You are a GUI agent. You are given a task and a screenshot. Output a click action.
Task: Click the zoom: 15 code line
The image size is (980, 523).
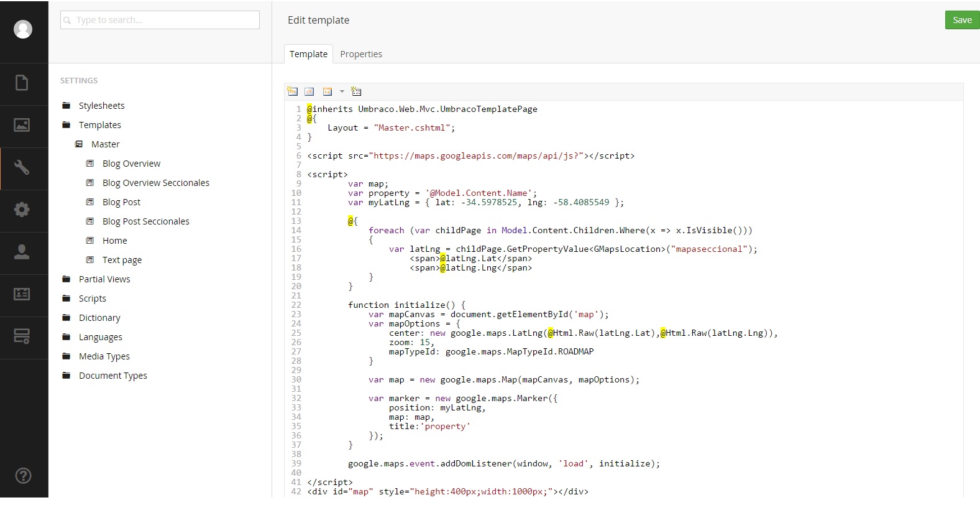412,342
